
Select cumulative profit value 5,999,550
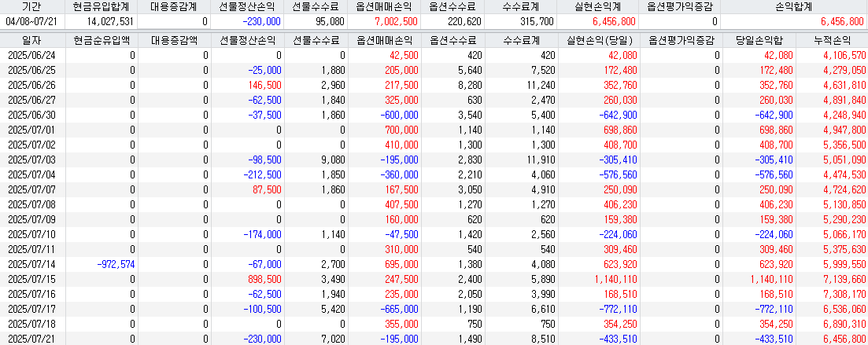coord(844,264)
